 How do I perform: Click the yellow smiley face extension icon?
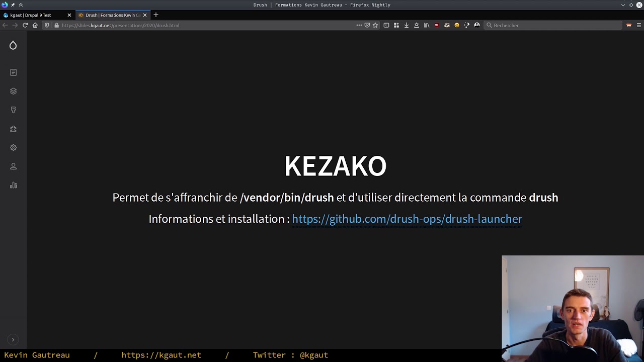[x=457, y=25]
